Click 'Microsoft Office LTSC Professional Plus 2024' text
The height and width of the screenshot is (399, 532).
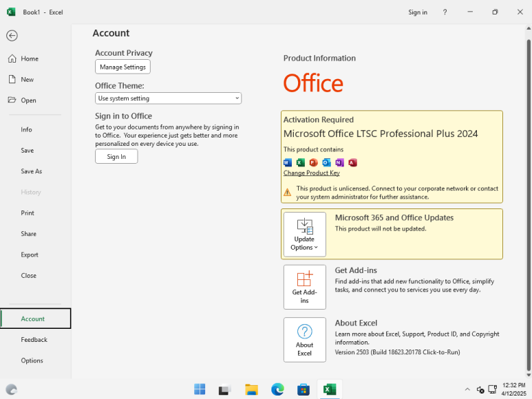click(381, 133)
